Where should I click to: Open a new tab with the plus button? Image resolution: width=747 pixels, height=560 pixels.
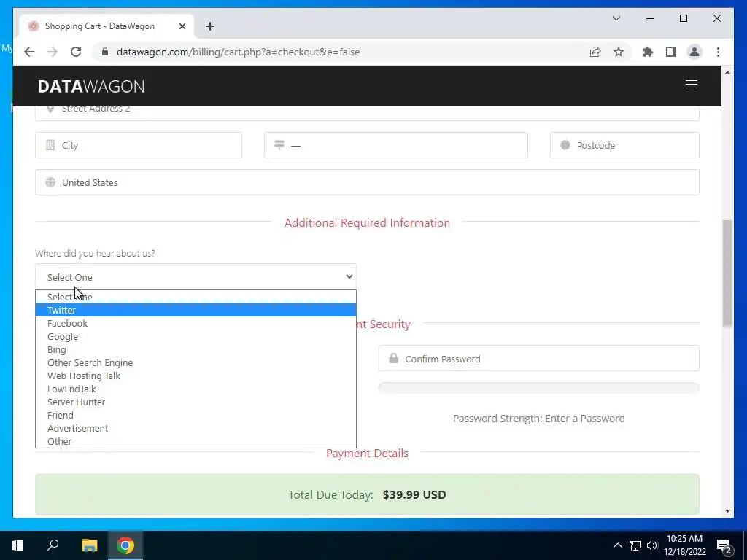click(210, 26)
